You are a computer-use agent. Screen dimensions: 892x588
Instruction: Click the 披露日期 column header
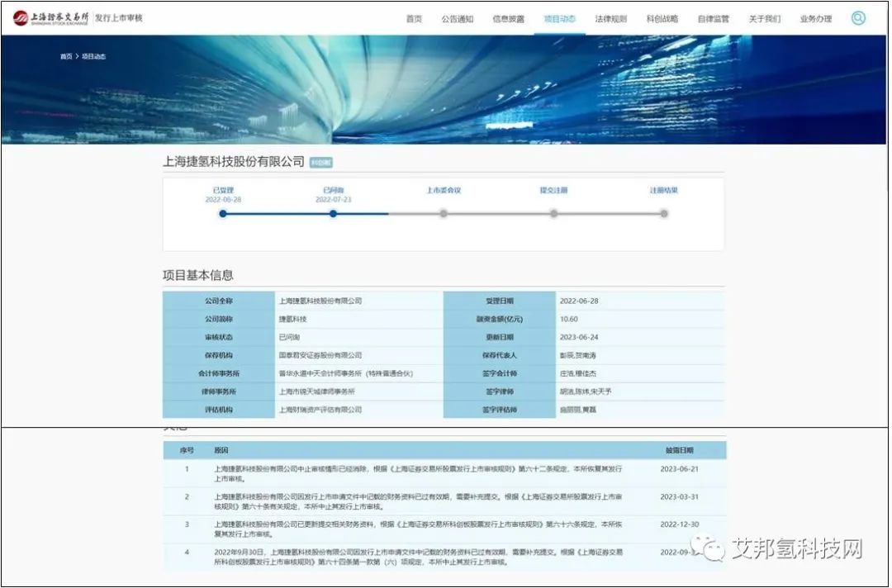click(680, 450)
